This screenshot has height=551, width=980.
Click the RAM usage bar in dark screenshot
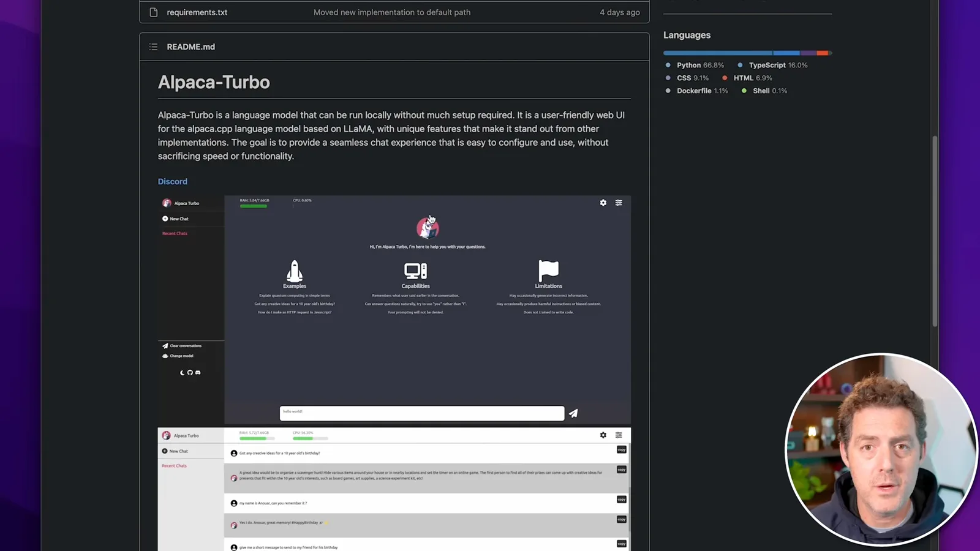point(254,206)
